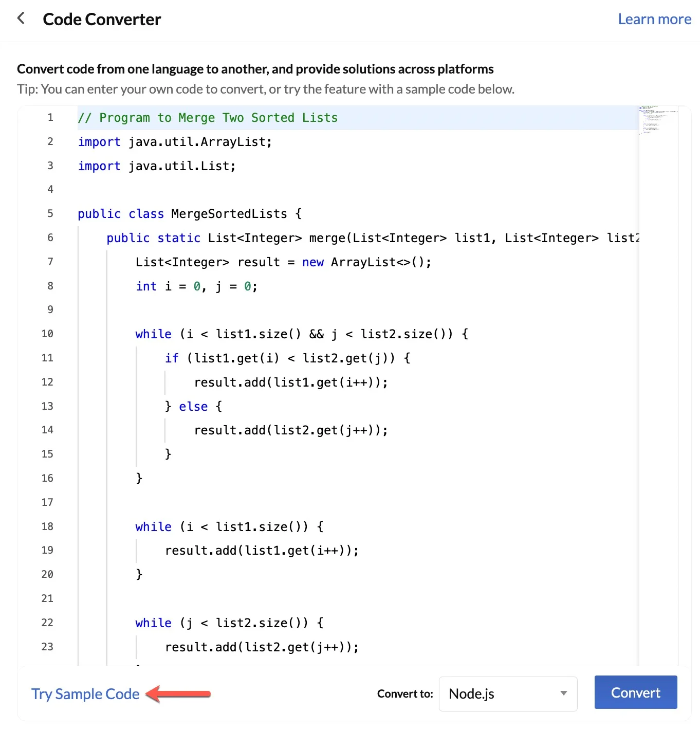Viewport: 700px width, 730px height.
Task: Click the 'List<Integer> result = new ArrayList' line
Action: (x=283, y=262)
